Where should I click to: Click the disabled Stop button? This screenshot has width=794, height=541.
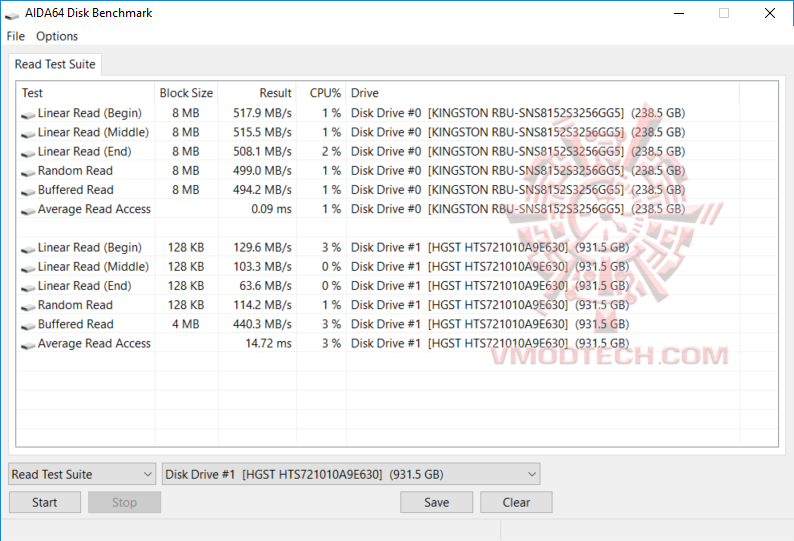coord(125,503)
